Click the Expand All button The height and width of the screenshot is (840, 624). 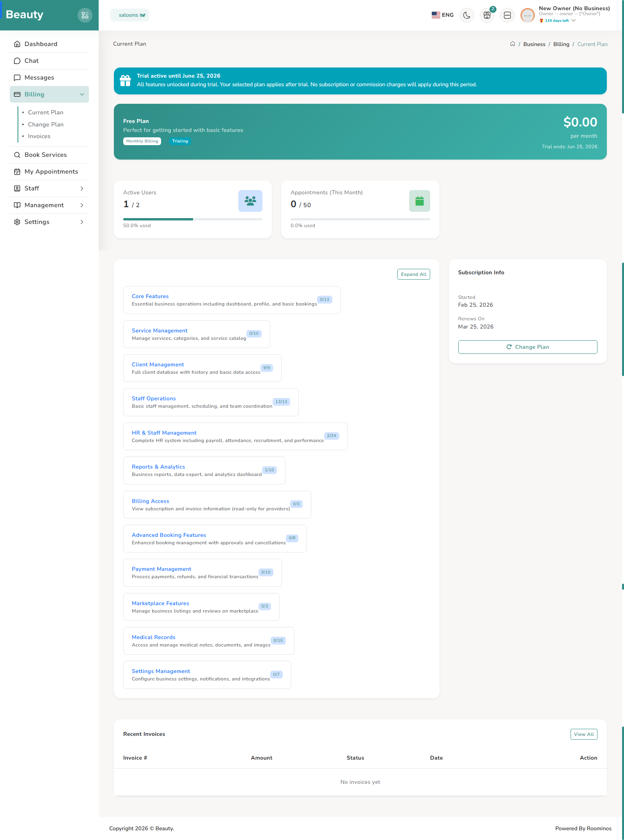click(413, 274)
